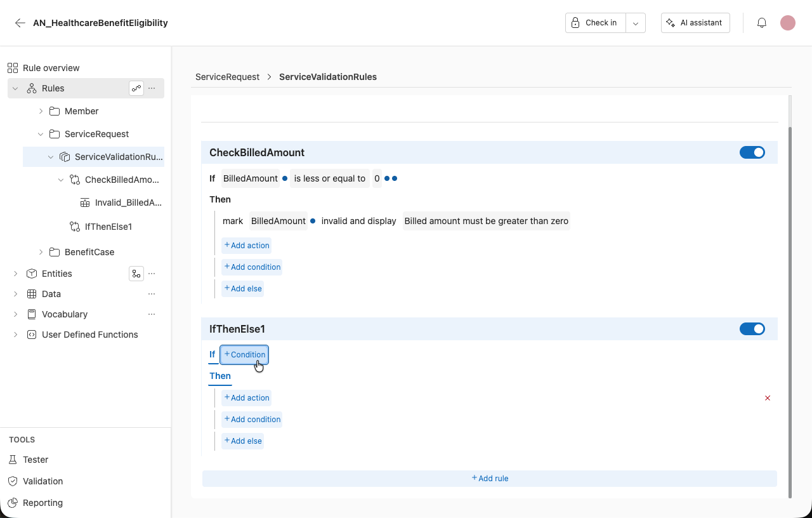Click the Validation shield icon

(13, 481)
